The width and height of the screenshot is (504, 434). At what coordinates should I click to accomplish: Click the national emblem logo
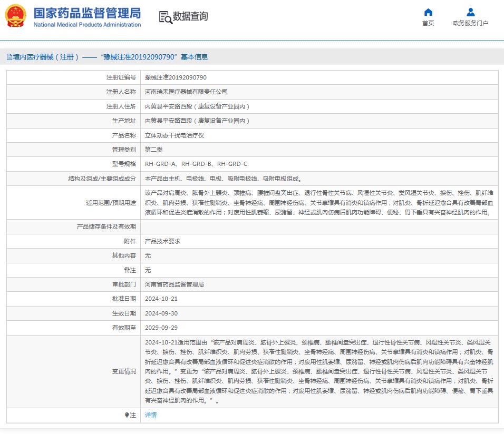click(15, 16)
